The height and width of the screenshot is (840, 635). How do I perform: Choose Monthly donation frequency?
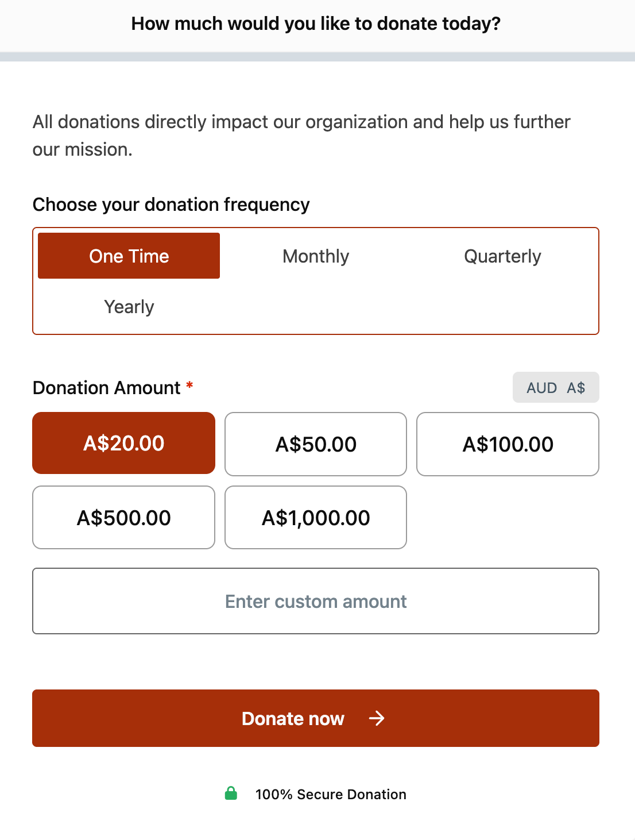316,256
